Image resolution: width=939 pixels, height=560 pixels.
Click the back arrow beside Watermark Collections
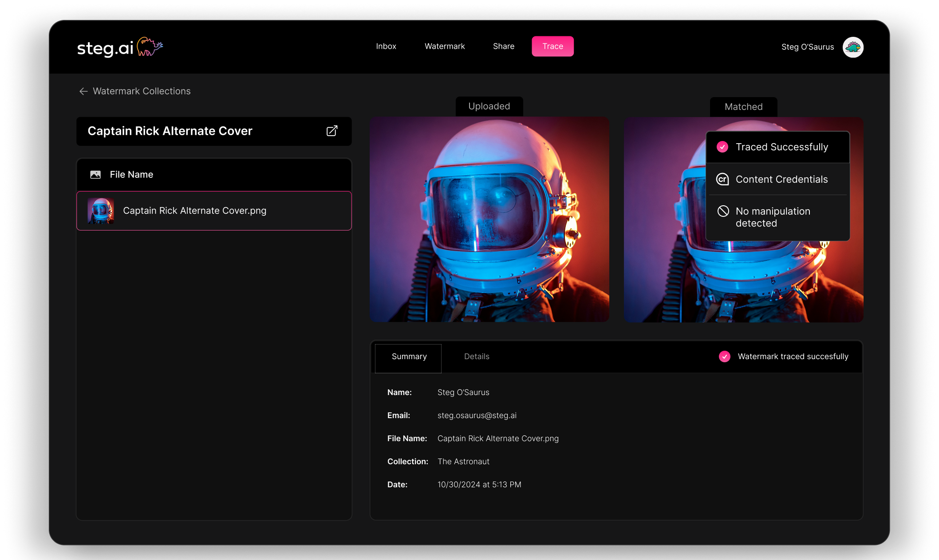83,91
